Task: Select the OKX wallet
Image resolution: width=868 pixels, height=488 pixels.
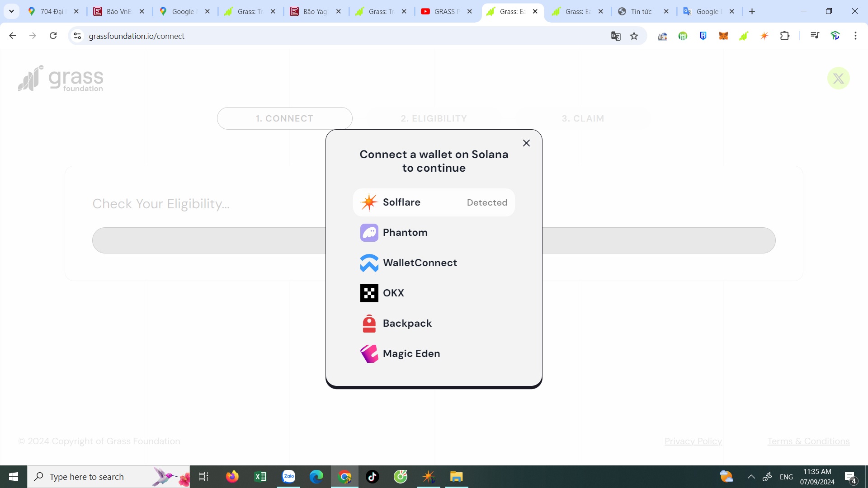Action: pos(434,293)
